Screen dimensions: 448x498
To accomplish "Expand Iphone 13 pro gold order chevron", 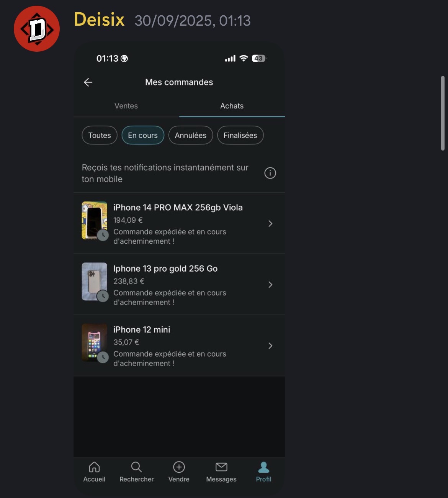I will click(270, 285).
